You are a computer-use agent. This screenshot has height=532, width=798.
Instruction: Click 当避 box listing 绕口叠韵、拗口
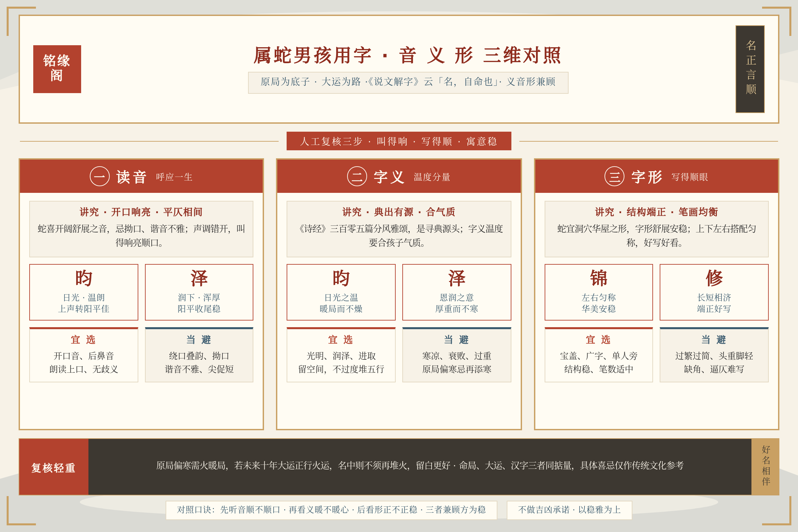pos(199,354)
